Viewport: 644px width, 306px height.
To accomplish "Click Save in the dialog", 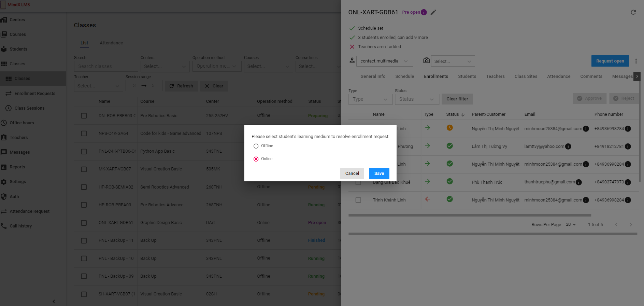I will [x=379, y=173].
